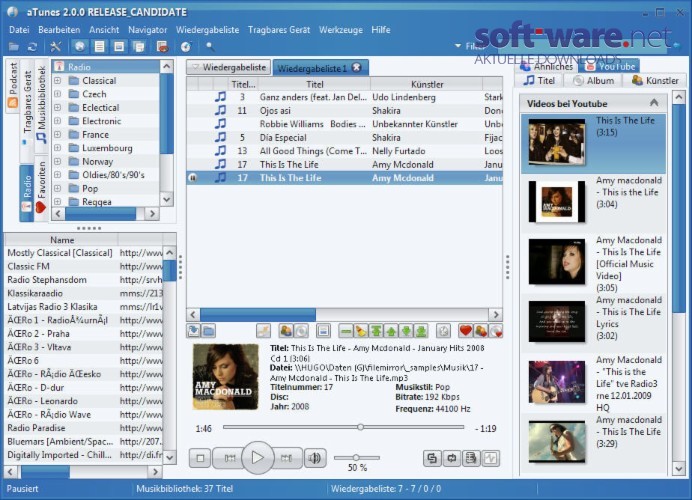Viewport: 692px width, 500px height.
Task: Expand the France radio folder
Action: (x=57, y=135)
